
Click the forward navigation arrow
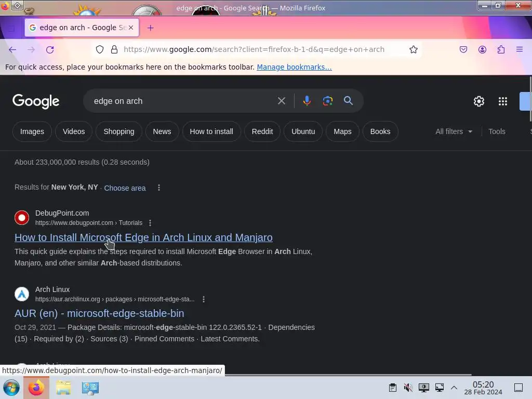[x=31, y=49]
